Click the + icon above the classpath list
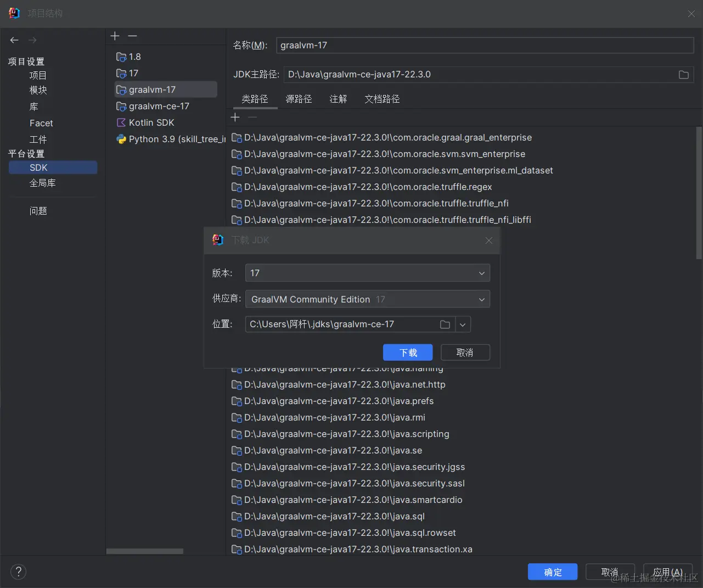The height and width of the screenshot is (588, 703). [235, 117]
